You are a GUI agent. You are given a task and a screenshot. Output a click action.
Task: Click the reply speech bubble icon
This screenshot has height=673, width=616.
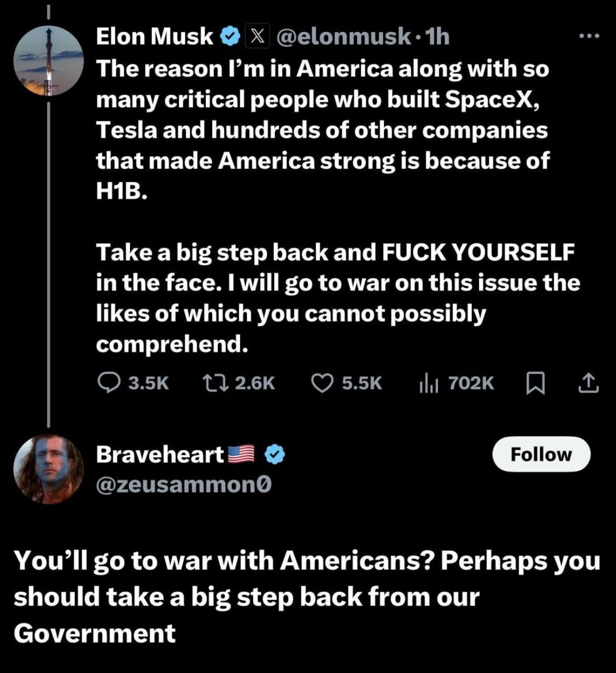pos(109,383)
